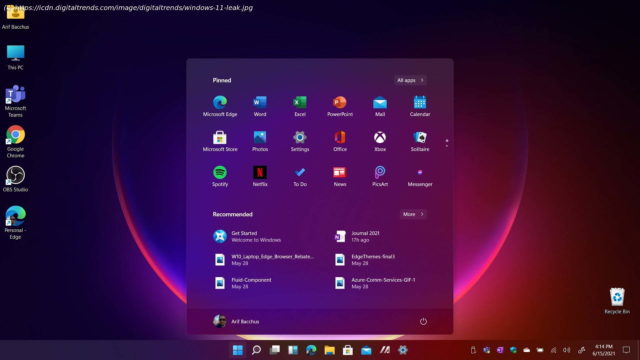
Task: Click the Start button on the taskbar
Action: click(x=238, y=350)
